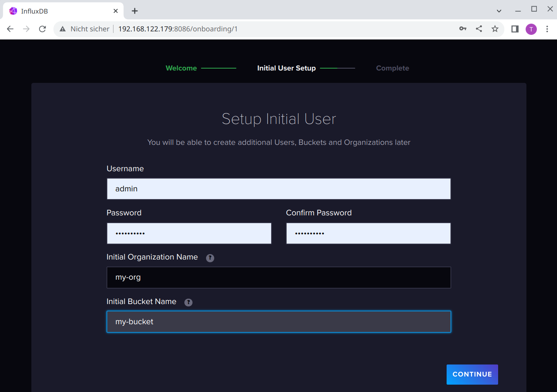Open the Chrome three-dot menu

pos(547,29)
